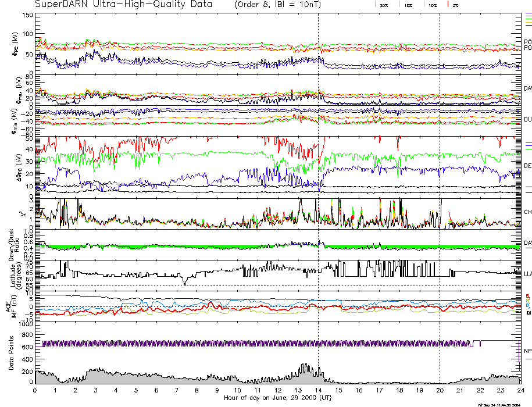Click the 20% legend marker at top
This screenshot has height=407, width=532.
click(384, 5)
